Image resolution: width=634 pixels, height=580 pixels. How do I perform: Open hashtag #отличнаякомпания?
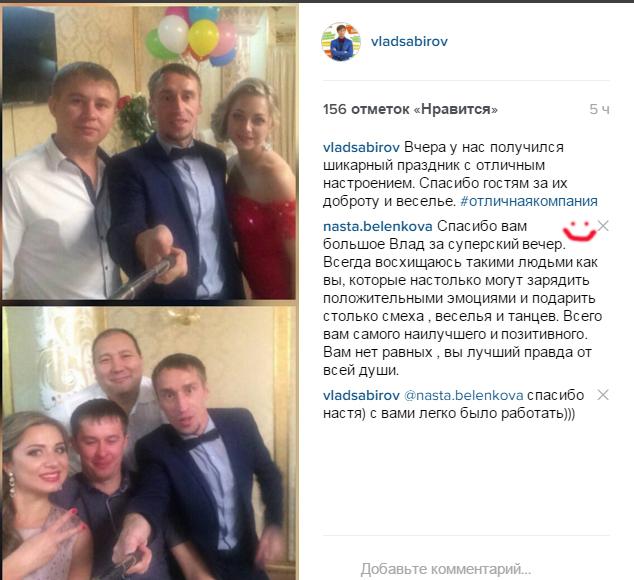click(529, 201)
